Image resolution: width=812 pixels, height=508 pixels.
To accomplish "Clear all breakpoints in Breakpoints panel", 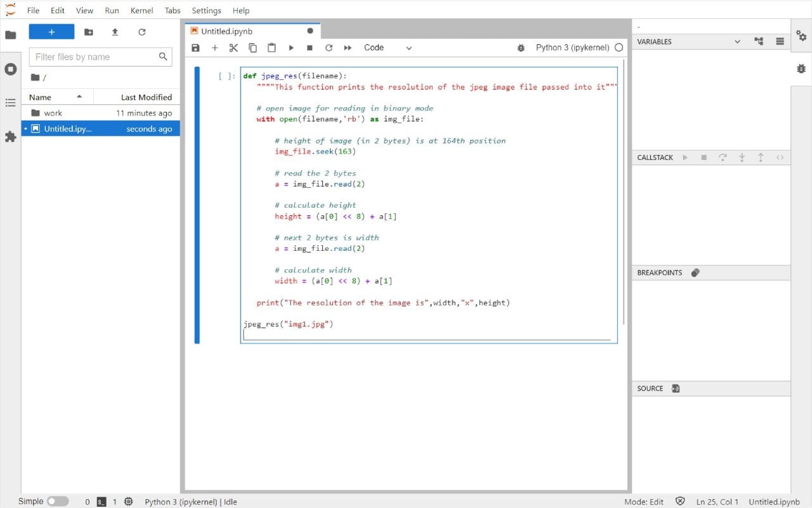I will 695,272.
